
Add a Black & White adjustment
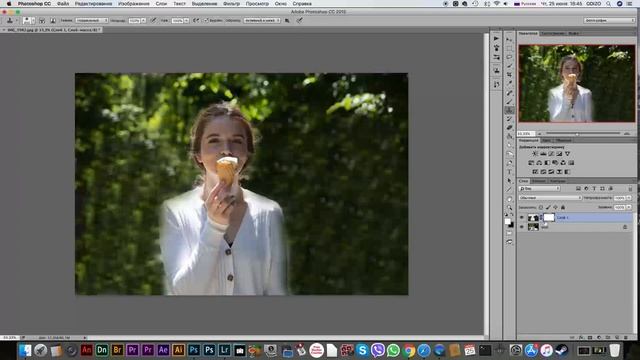[x=547, y=163]
